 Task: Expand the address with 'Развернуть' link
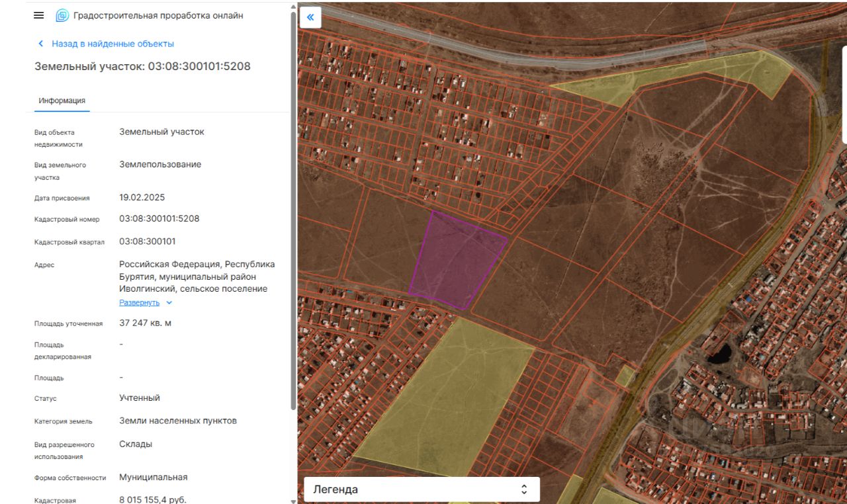pyautogui.click(x=139, y=302)
